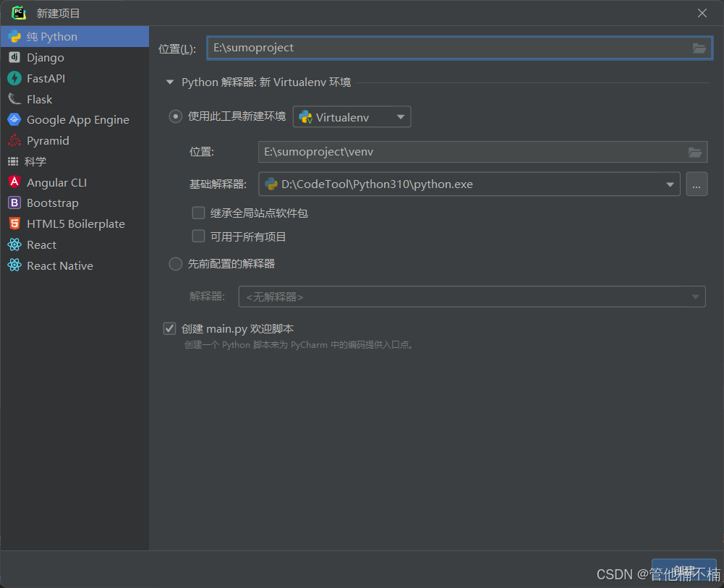Image resolution: width=724 pixels, height=588 pixels.
Task: Choose Django project type
Action: pyautogui.click(x=74, y=57)
